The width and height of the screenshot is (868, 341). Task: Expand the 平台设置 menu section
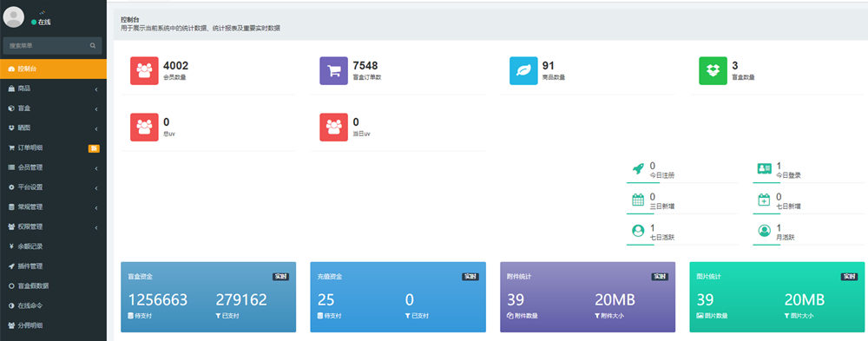[x=53, y=187]
